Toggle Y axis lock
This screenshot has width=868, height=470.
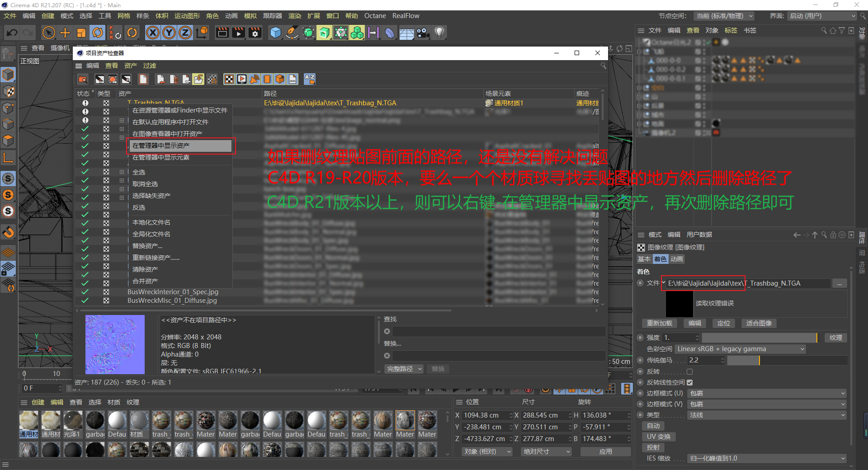pyautogui.click(x=169, y=33)
